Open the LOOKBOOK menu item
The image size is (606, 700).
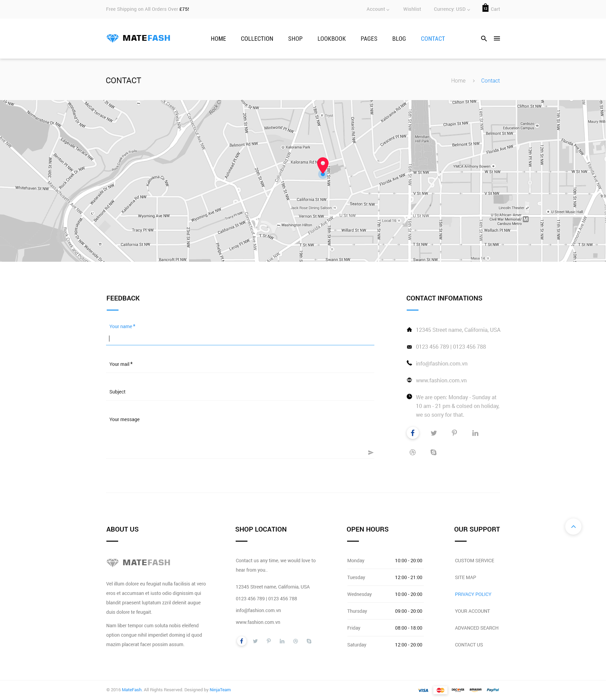coord(331,38)
